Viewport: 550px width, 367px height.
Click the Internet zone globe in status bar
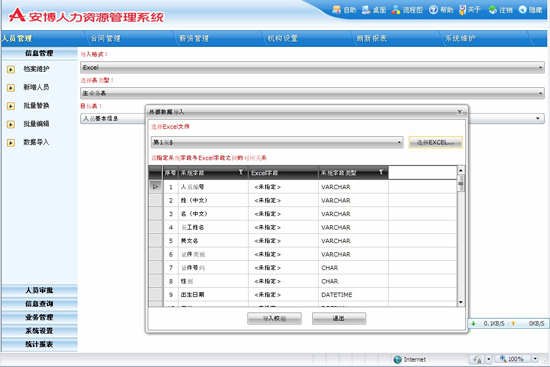398,359
